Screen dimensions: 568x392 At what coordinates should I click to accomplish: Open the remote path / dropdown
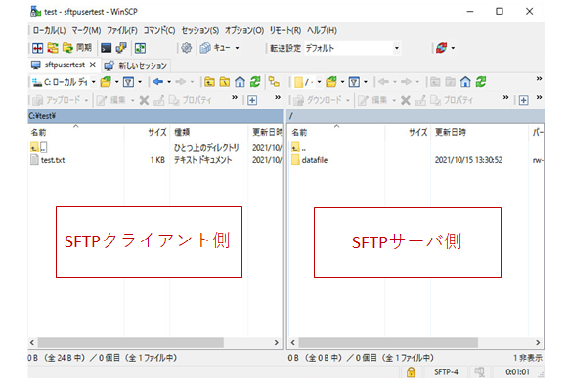pyautogui.click(x=308, y=82)
